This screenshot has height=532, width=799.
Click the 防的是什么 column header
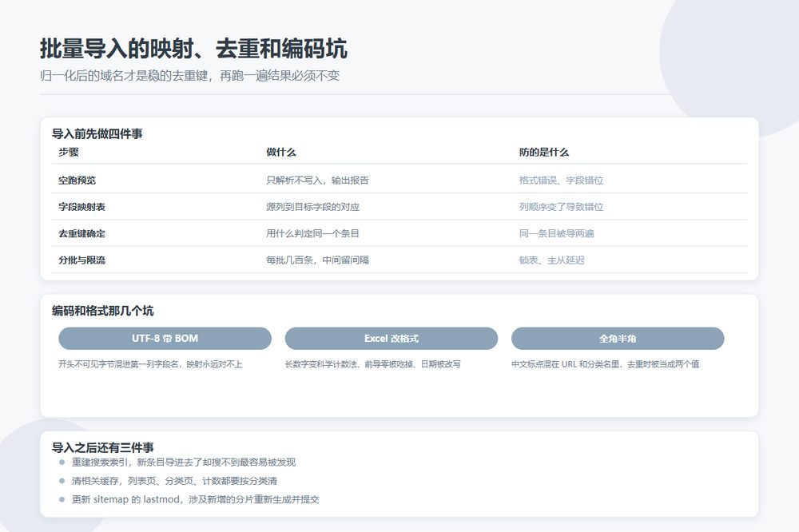544,152
